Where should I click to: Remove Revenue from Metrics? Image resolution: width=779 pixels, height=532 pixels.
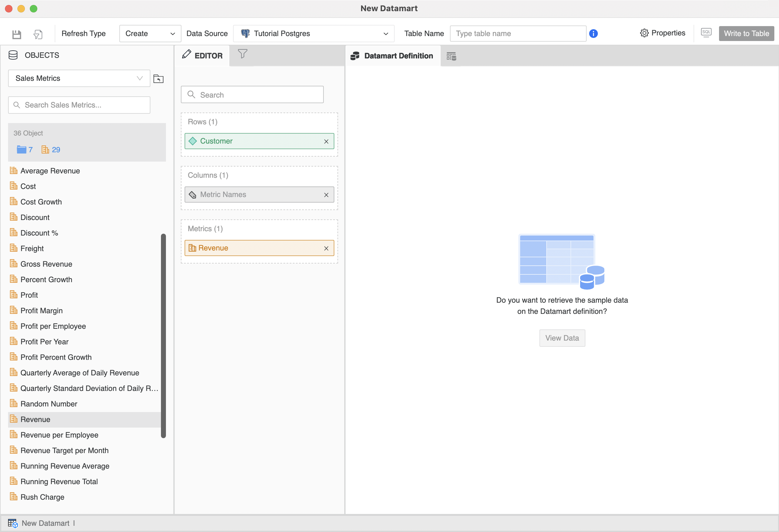326,248
